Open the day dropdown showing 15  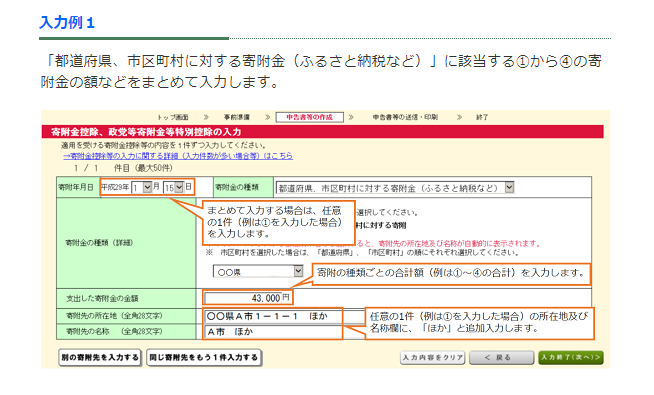[x=173, y=187]
